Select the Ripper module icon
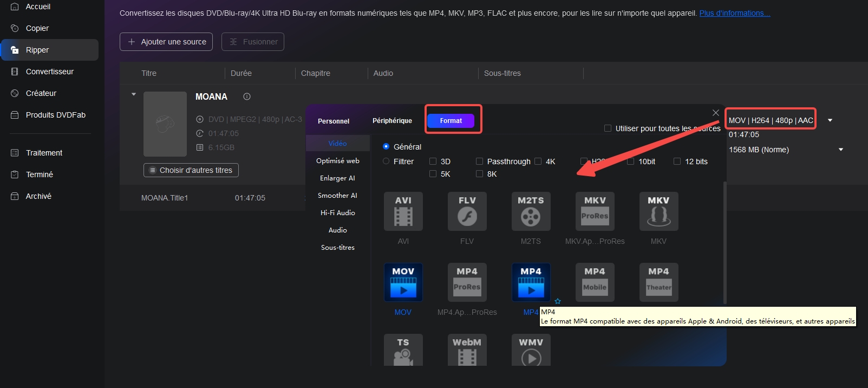 click(x=15, y=50)
